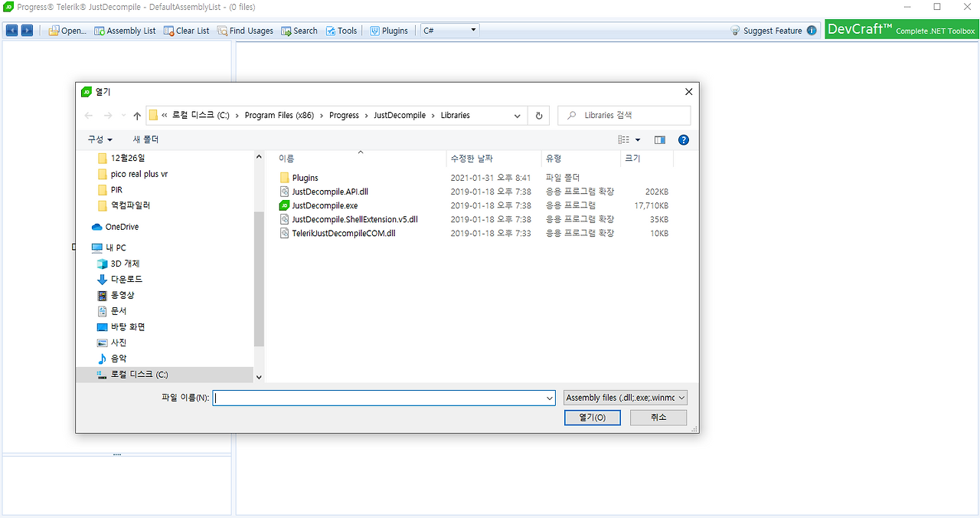980x518 pixels.
Task: Expand the address bar history dropdown
Action: tap(518, 115)
